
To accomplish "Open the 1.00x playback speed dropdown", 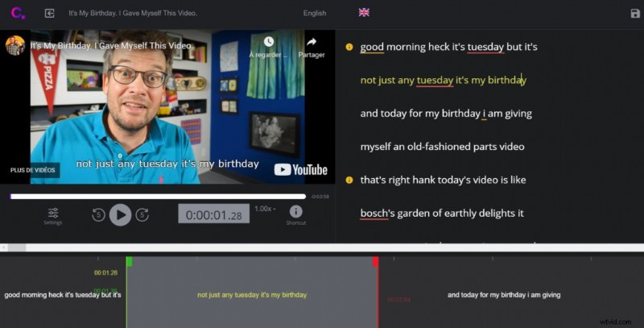I will (265, 209).
